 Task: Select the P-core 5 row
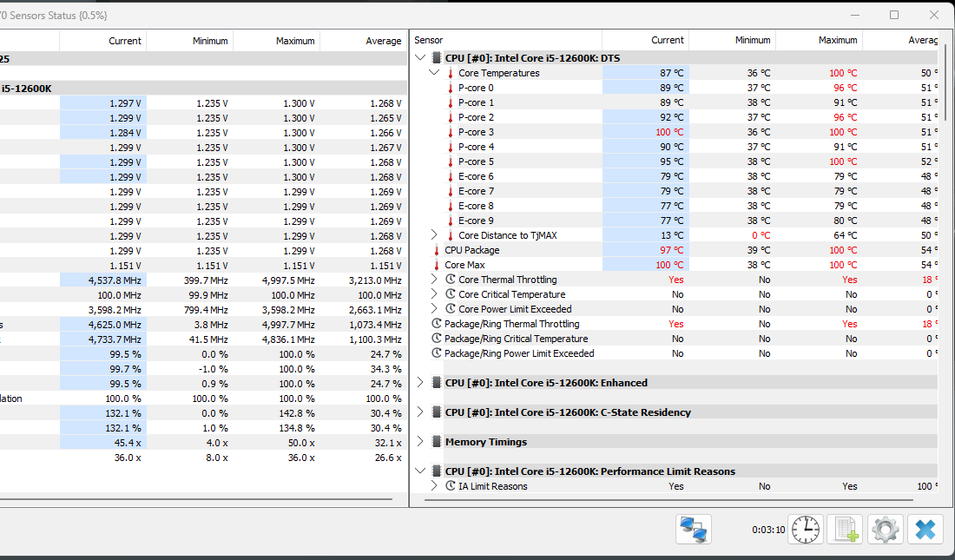[x=675, y=161]
